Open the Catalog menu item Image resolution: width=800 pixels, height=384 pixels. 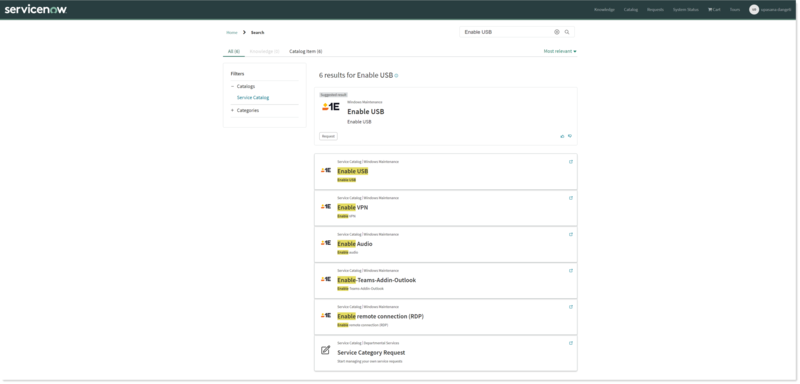631,10
